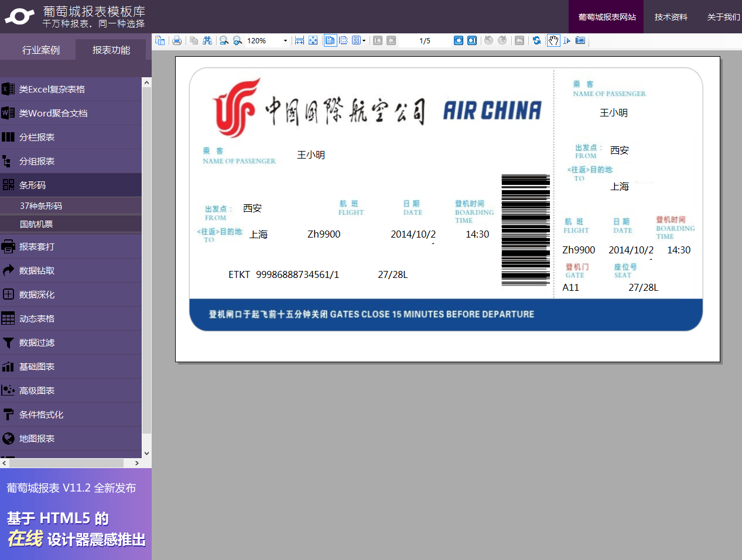Toggle the text selection tool icon
This screenshot has width=742, height=560.
click(567, 40)
